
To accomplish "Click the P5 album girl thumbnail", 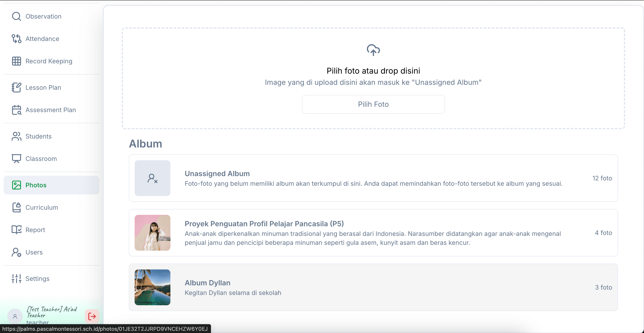I will tap(153, 233).
